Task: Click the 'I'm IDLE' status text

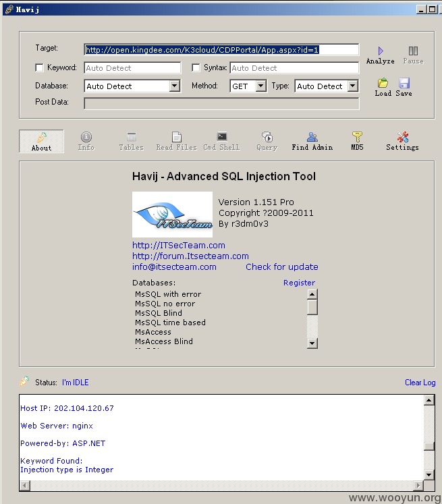Action: (x=75, y=383)
